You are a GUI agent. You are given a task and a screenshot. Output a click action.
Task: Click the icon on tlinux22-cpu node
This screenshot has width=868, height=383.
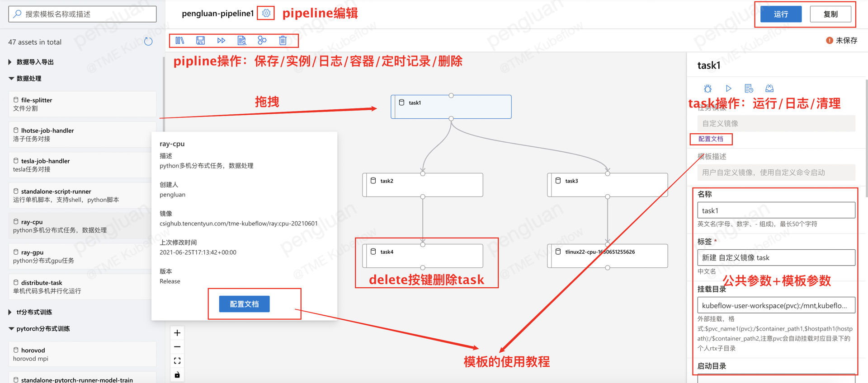pos(558,252)
